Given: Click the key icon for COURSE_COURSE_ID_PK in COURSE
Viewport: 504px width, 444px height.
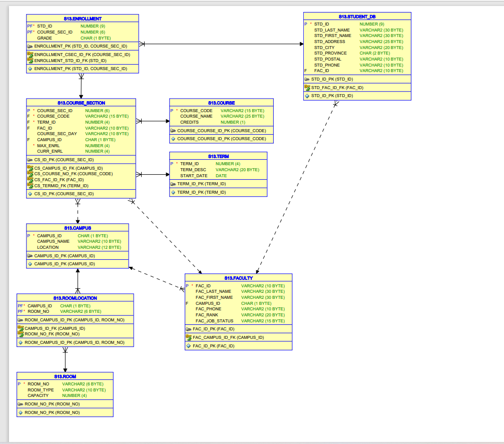Looking at the screenshot, I should pyautogui.click(x=172, y=130).
